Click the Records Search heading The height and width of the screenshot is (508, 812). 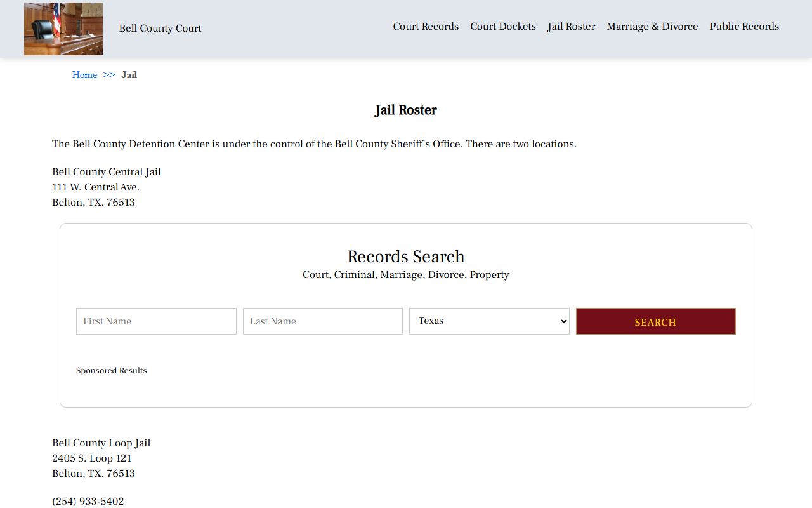[x=405, y=257]
